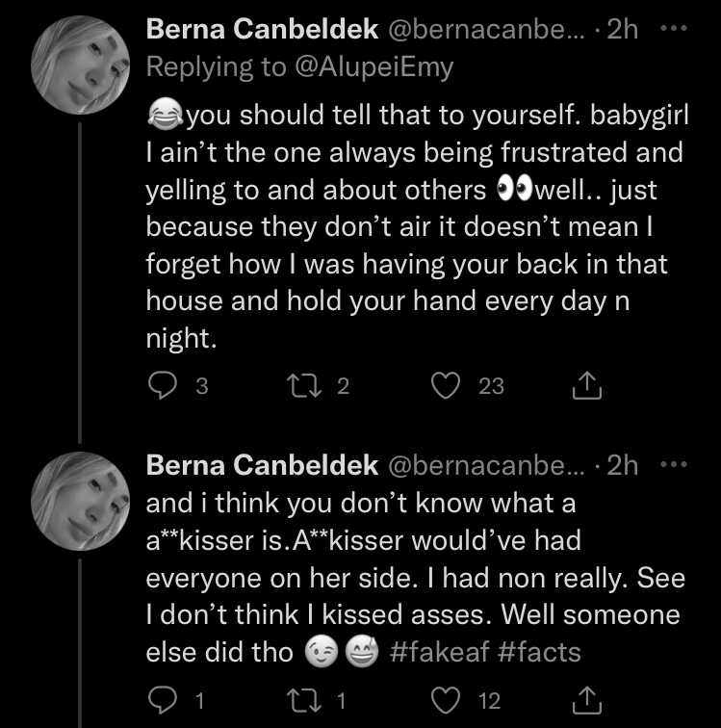Retweet the first tweet about yelling
This screenshot has width=721, height=728.
(x=304, y=386)
